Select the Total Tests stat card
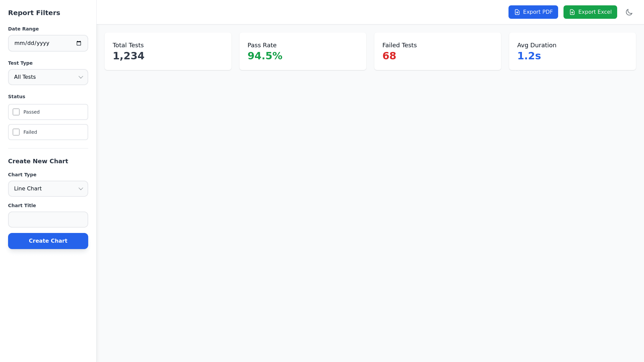Viewport: 644px width, 362px height. (168, 51)
